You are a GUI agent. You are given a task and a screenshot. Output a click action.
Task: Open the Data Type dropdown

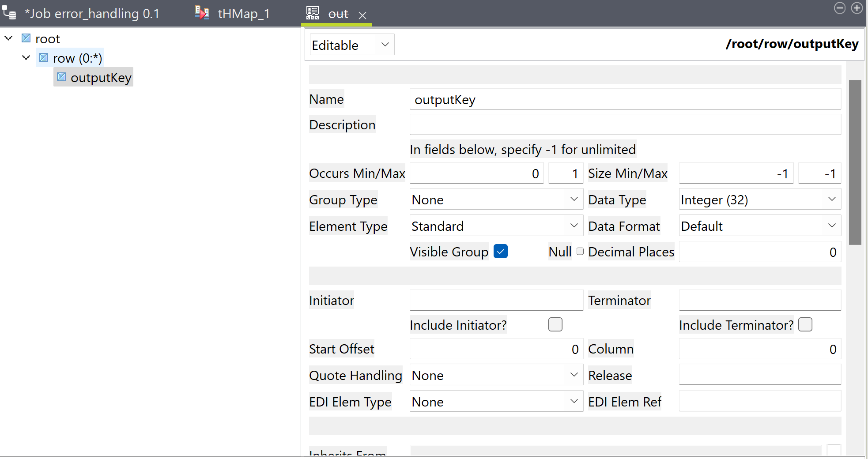pyautogui.click(x=759, y=200)
